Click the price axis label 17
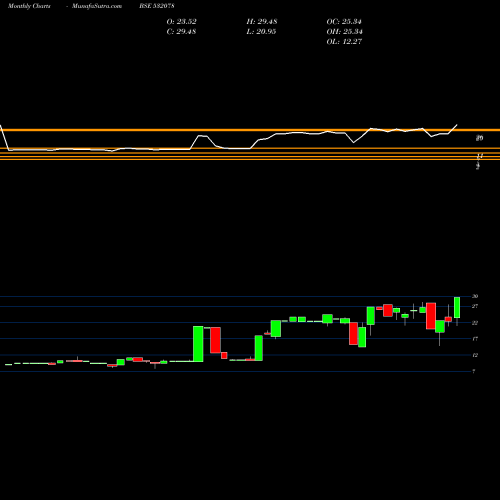This screenshot has width=500, height=500. coord(475,339)
